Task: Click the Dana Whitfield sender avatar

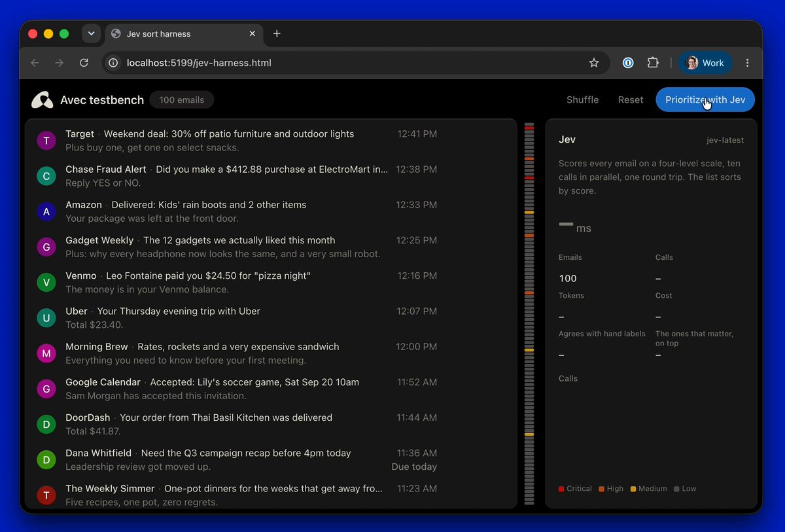Action: (46, 460)
